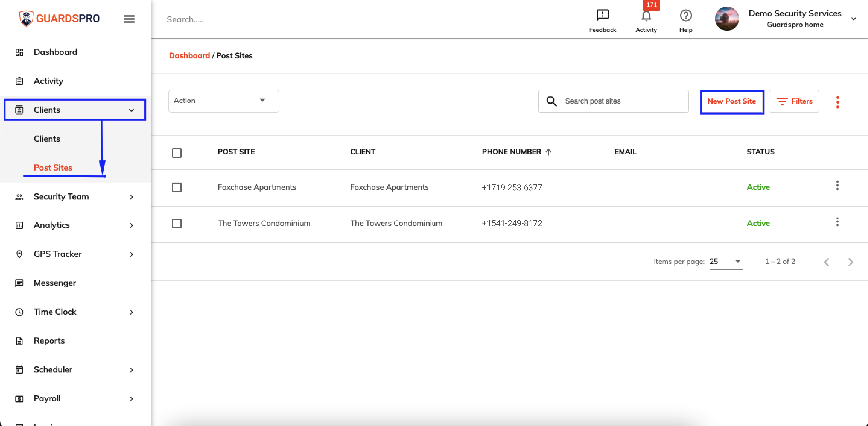The image size is (868, 426).
Task: Click phone number +1541-249-8172
Action: pos(512,223)
